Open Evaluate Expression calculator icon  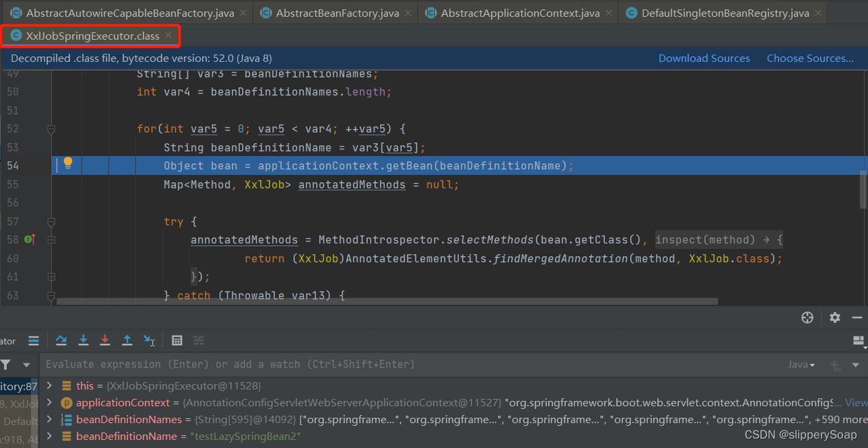pos(177,340)
